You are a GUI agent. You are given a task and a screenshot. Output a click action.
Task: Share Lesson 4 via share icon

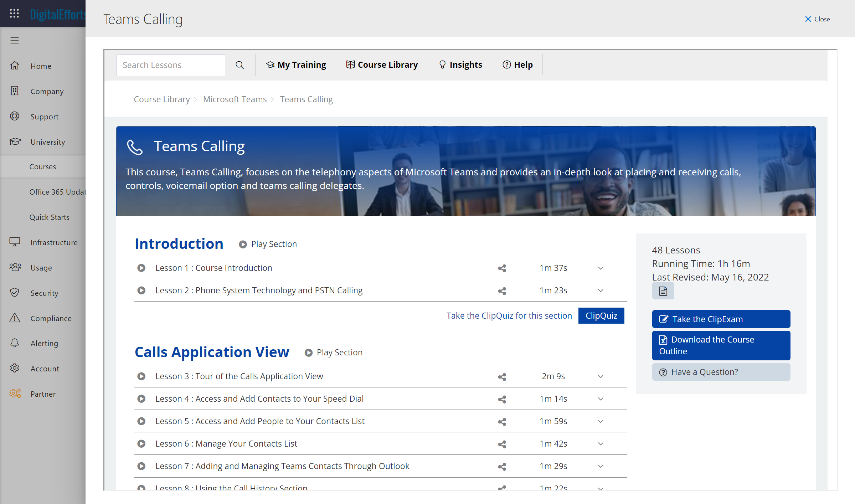(x=502, y=399)
